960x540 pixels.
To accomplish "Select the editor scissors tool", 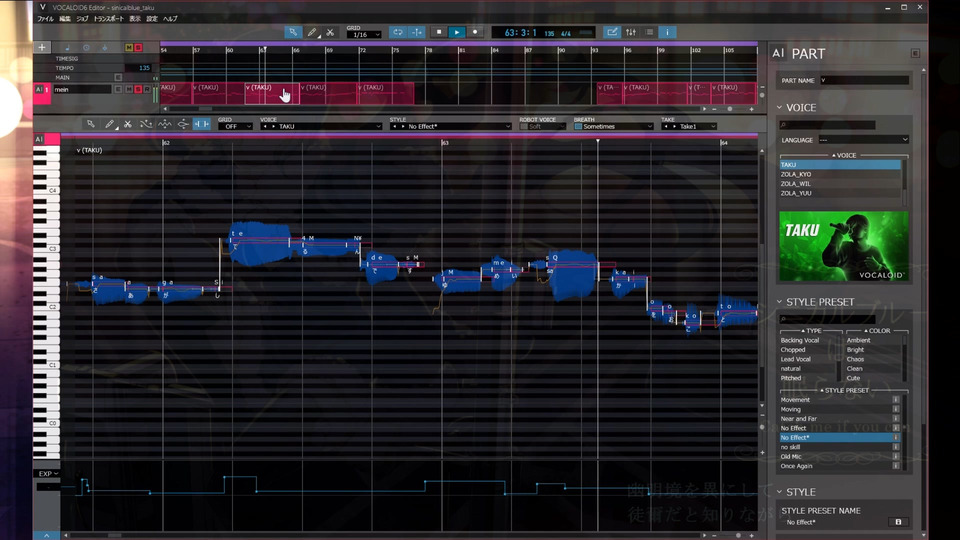I will click(x=127, y=124).
